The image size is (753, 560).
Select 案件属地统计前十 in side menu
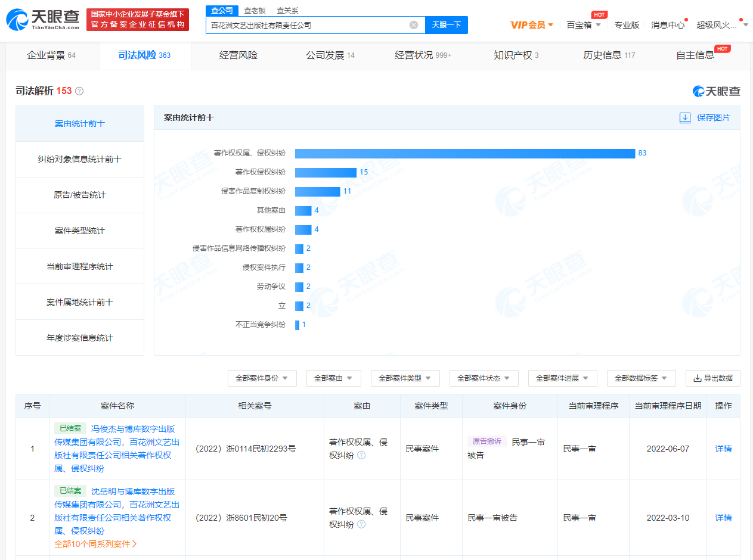[80, 302]
